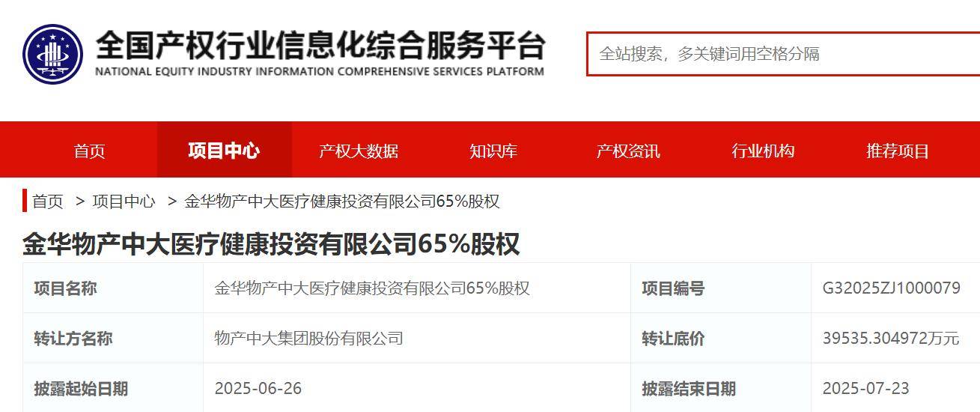Select project number G32025ZJ1000079
The width and height of the screenshot is (980, 412).
tap(891, 288)
